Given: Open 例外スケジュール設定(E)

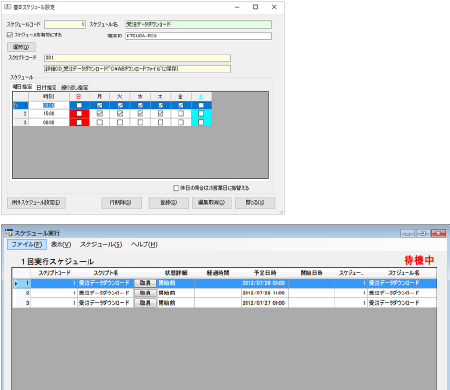Looking at the screenshot, I should coord(36,203).
